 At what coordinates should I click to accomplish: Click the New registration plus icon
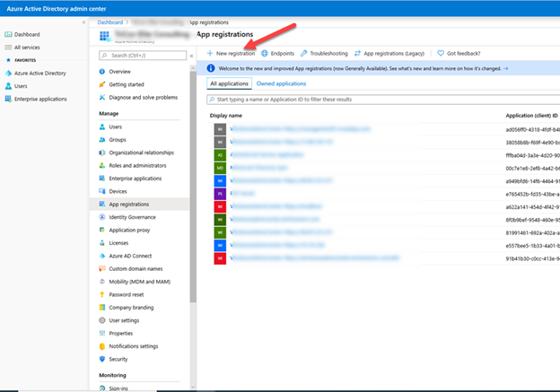(x=210, y=54)
